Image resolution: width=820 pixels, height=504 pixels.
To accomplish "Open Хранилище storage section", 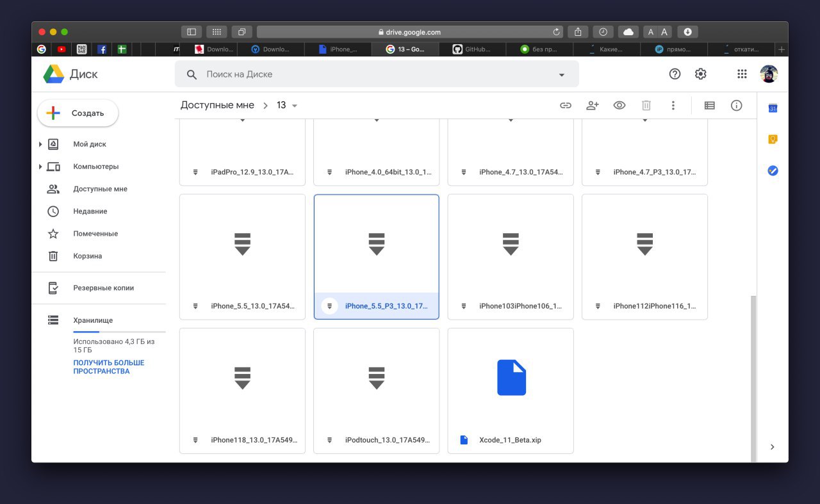I will (93, 320).
